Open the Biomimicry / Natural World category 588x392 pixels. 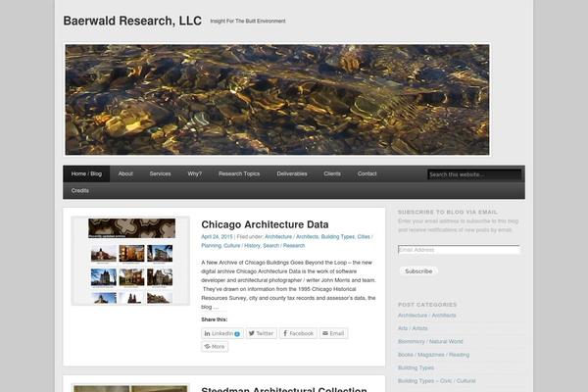tap(430, 341)
